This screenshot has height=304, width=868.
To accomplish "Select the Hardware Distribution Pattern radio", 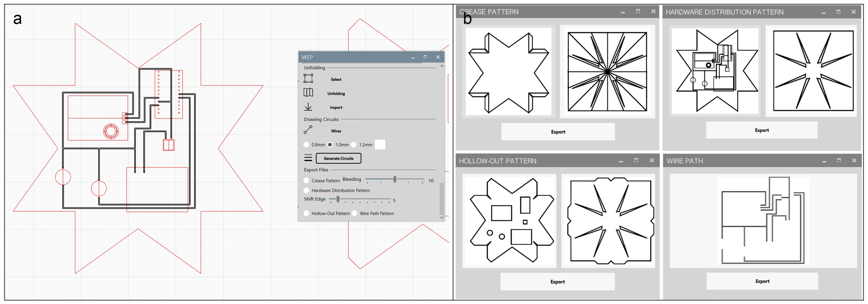I will (x=306, y=190).
